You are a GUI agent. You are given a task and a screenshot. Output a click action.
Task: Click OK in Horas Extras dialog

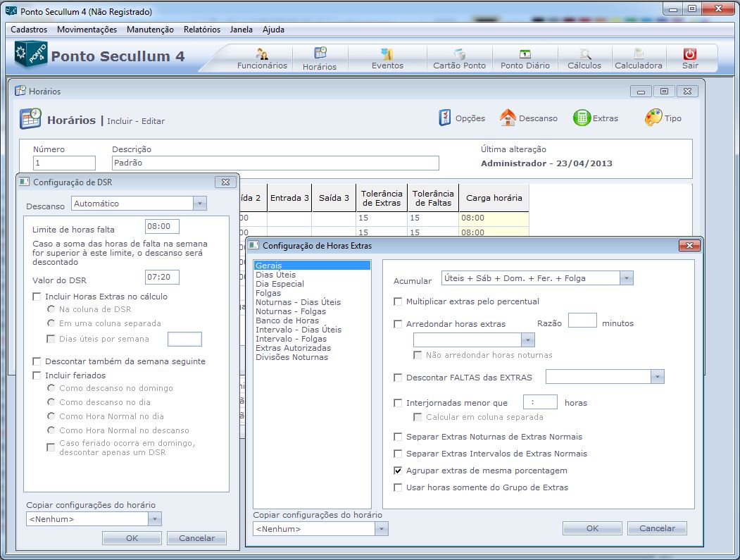click(x=592, y=528)
